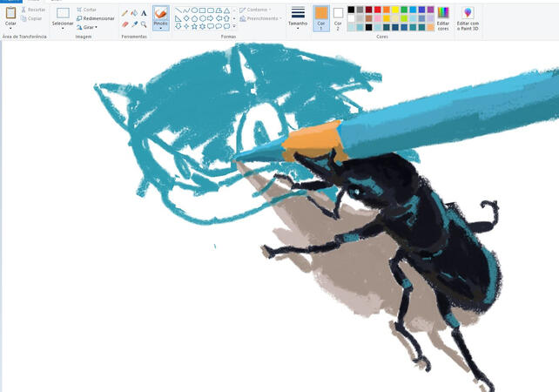Viewport: 559px width, 392px height.
Task: Select the Eraser tool
Action: pyautogui.click(x=125, y=24)
